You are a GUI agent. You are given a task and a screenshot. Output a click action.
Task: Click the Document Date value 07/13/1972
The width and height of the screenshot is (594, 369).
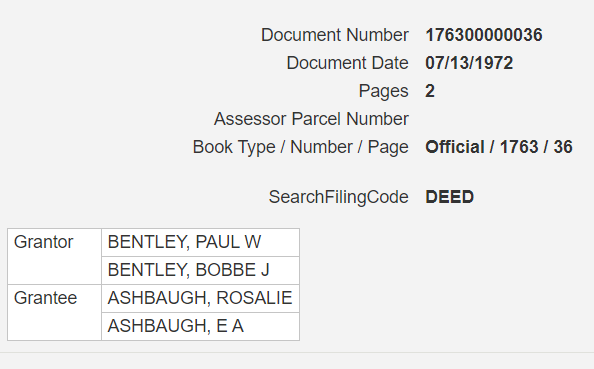pos(469,63)
